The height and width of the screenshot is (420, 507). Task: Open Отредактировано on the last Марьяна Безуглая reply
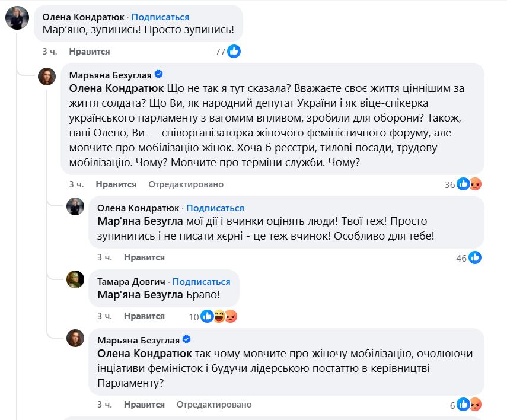(x=214, y=405)
